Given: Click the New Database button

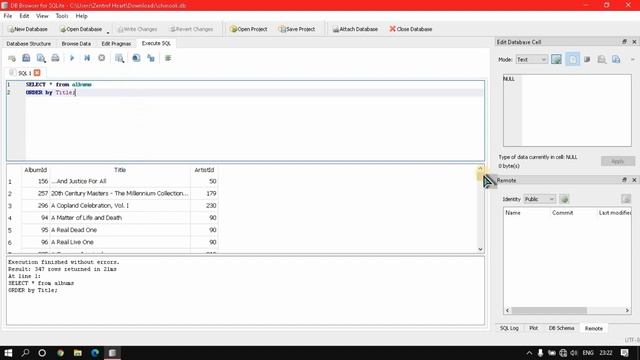Looking at the screenshot, I should [x=28, y=29].
